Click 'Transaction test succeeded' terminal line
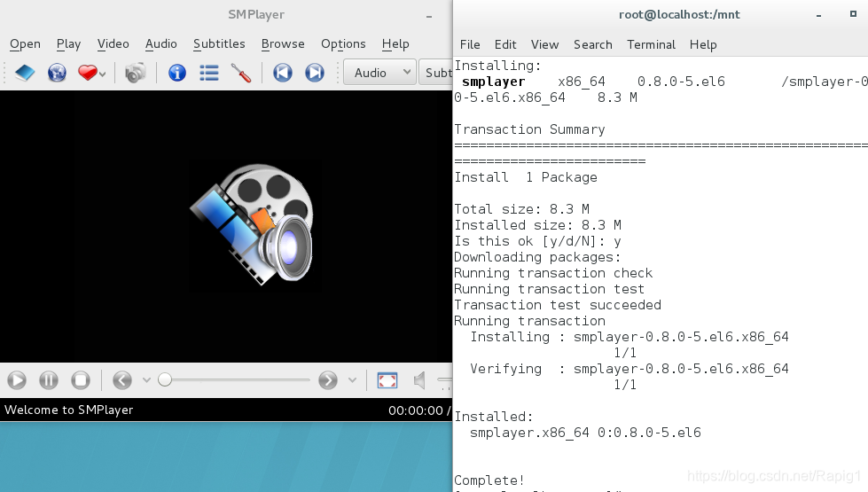 coord(558,305)
